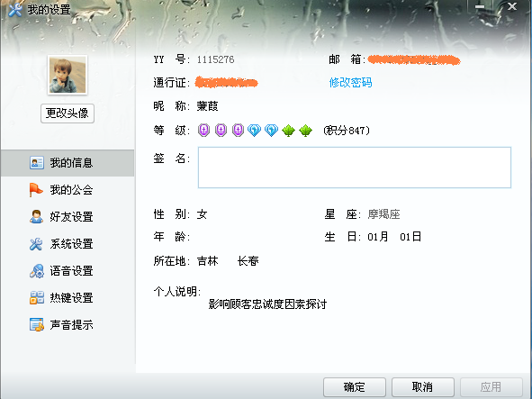
Task: Click the person icon for 好友设置
Action: [x=36, y=217]
